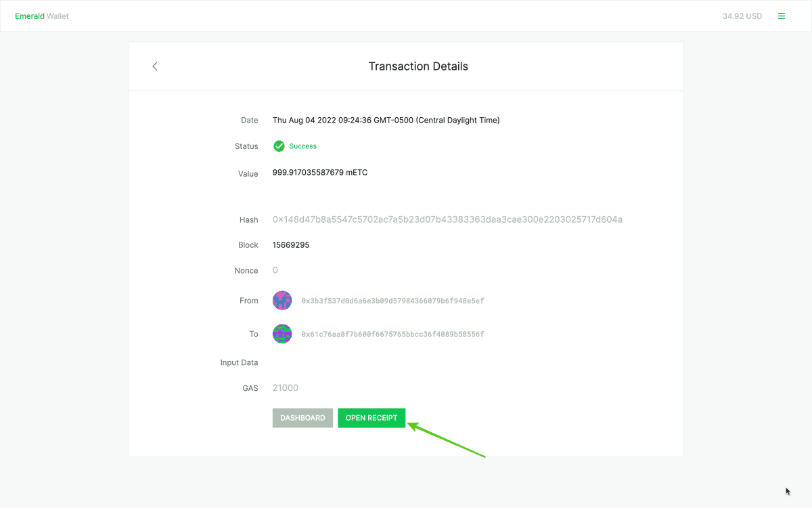Screen dimensions: 812x508
Task: Click the Nonce value 0
Action: [275, 271]
